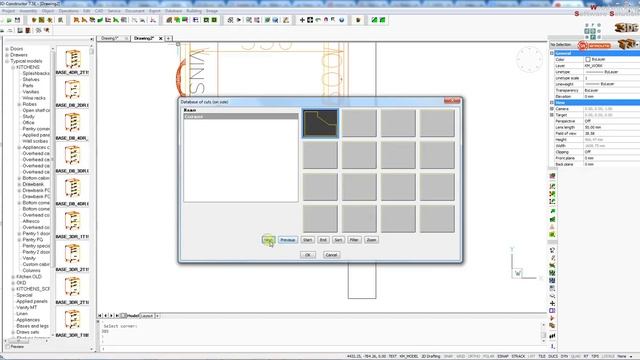Toggle POLAR in the status bar
640x360 pixels.
489,356
